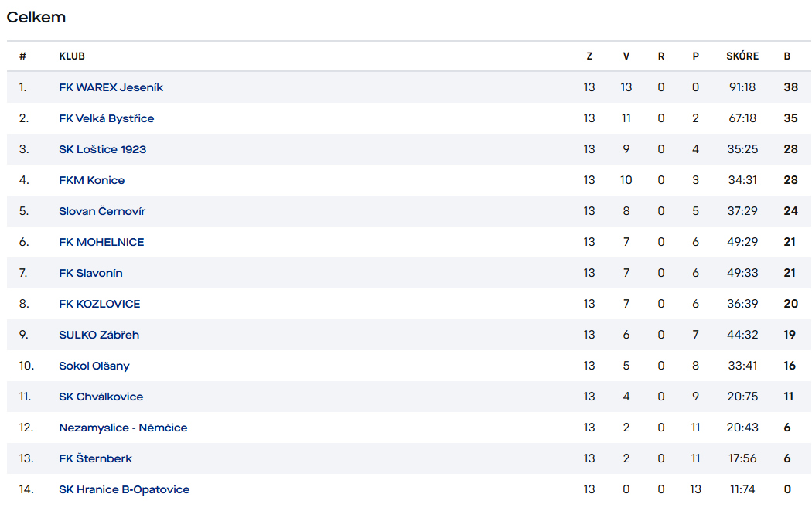Open the FK WAREX Jeseník club link

[111, 87]
